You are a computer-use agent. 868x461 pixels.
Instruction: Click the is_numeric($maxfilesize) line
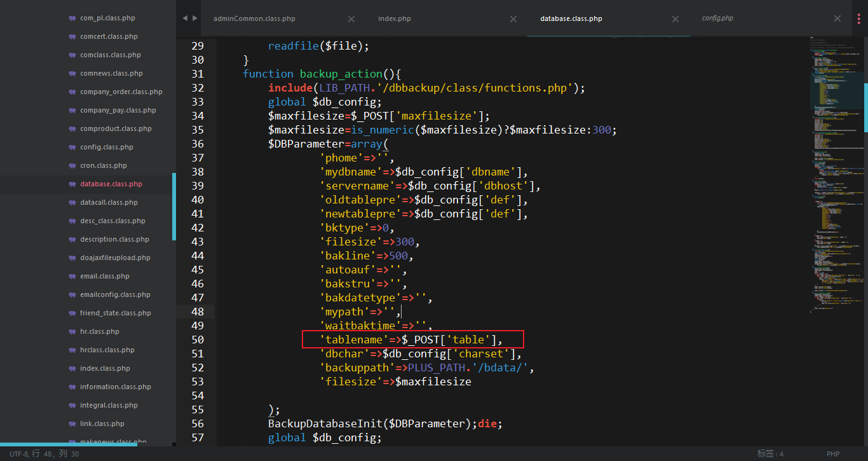[443, 130]
